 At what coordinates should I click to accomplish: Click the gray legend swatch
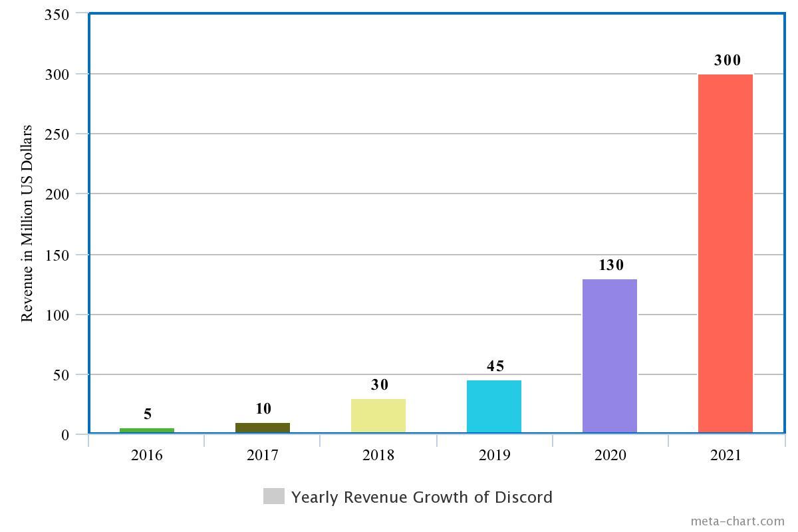274,496
